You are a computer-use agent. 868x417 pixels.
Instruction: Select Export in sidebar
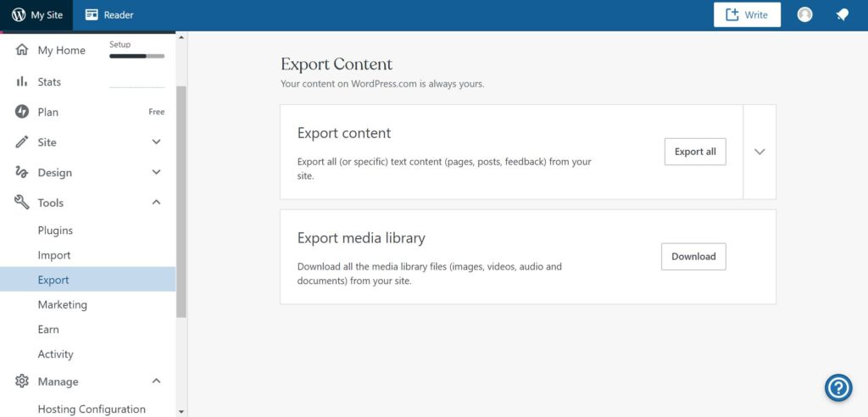point(87,280)
